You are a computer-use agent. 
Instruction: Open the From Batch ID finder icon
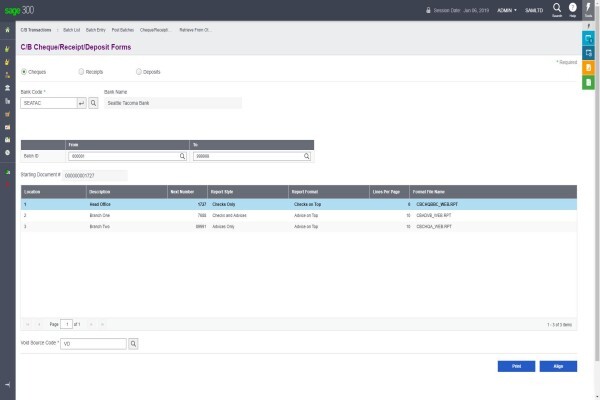[182, 156]
